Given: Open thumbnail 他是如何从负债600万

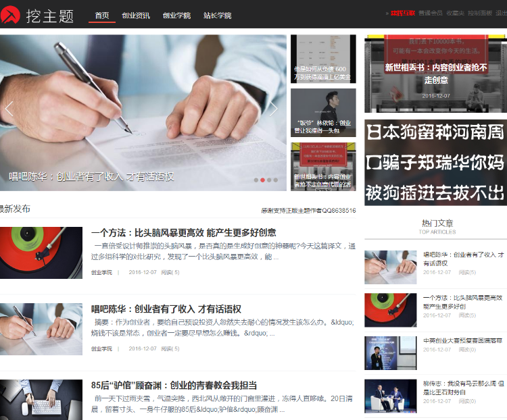Looking at the screenshot, I should (323, 59).
